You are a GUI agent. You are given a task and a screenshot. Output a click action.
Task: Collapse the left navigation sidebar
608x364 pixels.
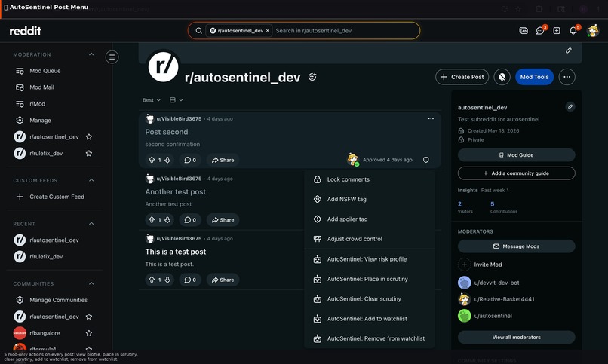pos(112,57)
